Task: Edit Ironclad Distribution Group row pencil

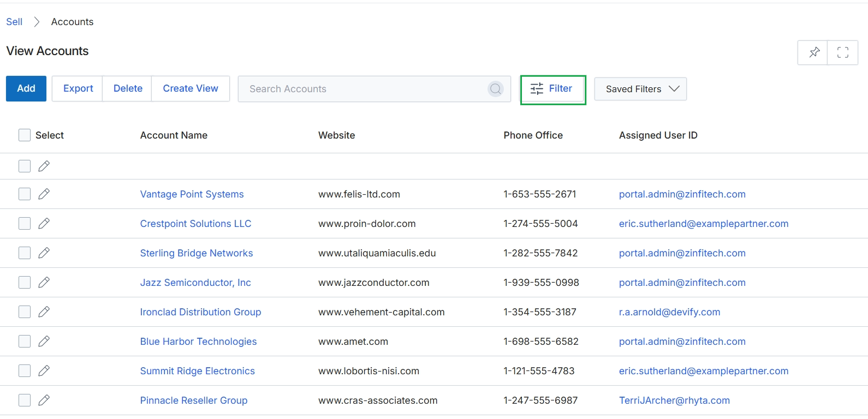Action: [44, 312]
